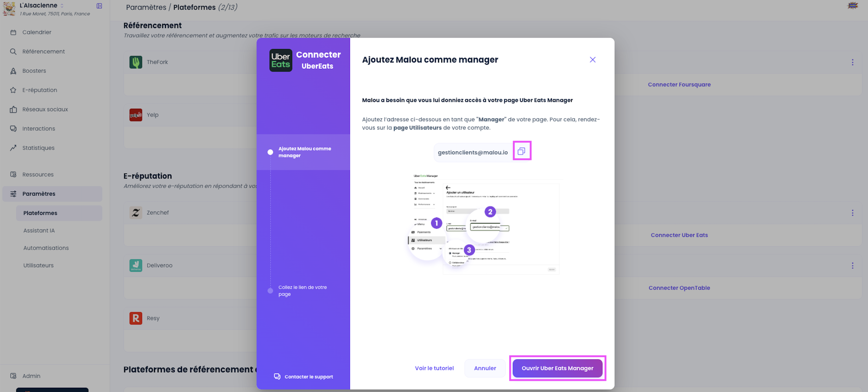The image size is (868, 392).
Task: Select step 'Collez le lien de votre page'
Action: (302, 291)
